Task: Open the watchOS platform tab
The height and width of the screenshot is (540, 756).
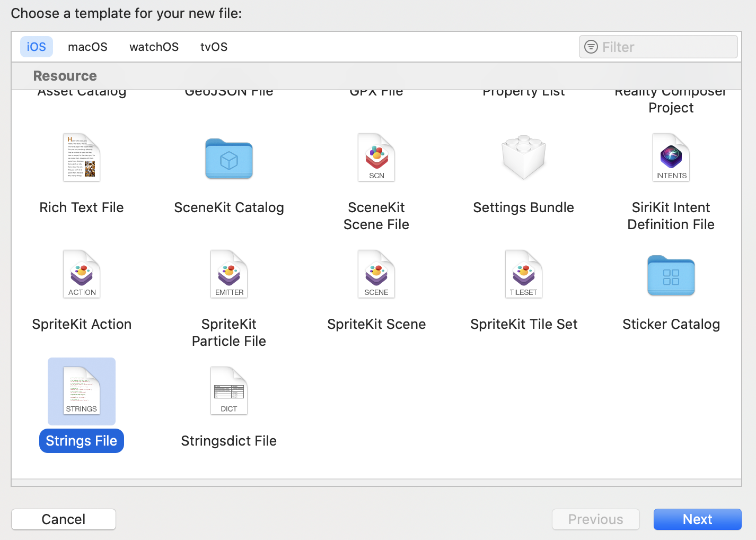Action: (x=154, y=47)
